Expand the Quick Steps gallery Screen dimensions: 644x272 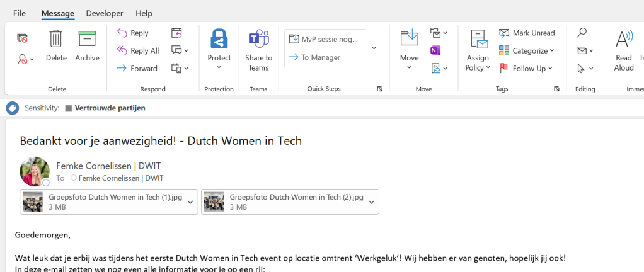click(x=374, y=48)
